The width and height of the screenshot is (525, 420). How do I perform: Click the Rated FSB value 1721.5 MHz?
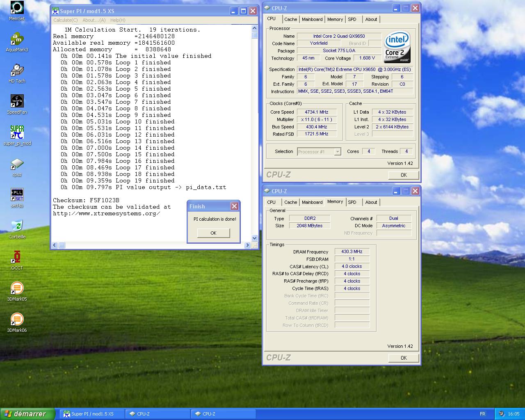click(x=317, y=134)
